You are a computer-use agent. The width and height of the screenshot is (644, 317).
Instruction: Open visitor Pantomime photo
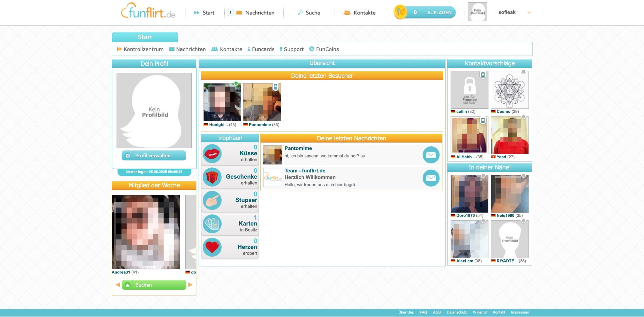click(262, 102)
